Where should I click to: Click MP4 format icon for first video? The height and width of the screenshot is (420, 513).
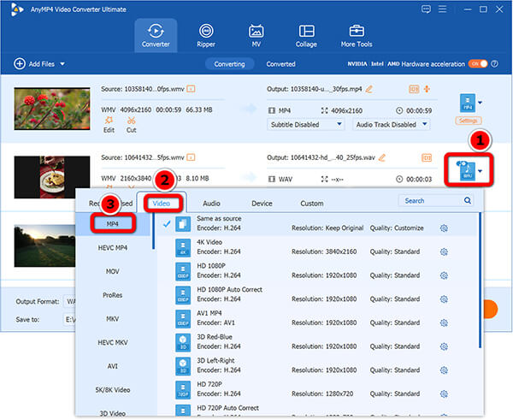[x=468, y=103]
